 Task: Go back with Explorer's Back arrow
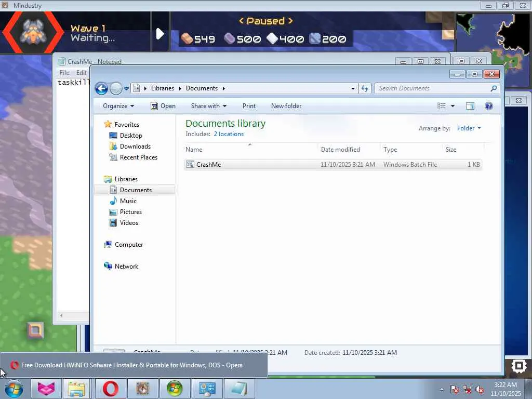coord(101,88)
